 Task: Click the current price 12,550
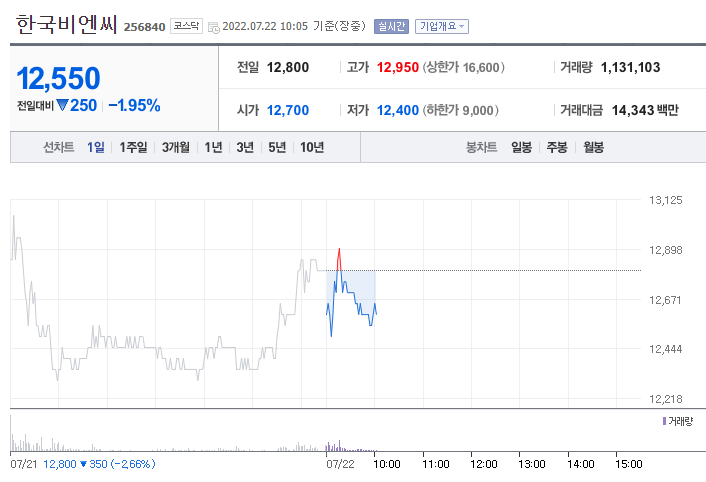coord(58,78)
